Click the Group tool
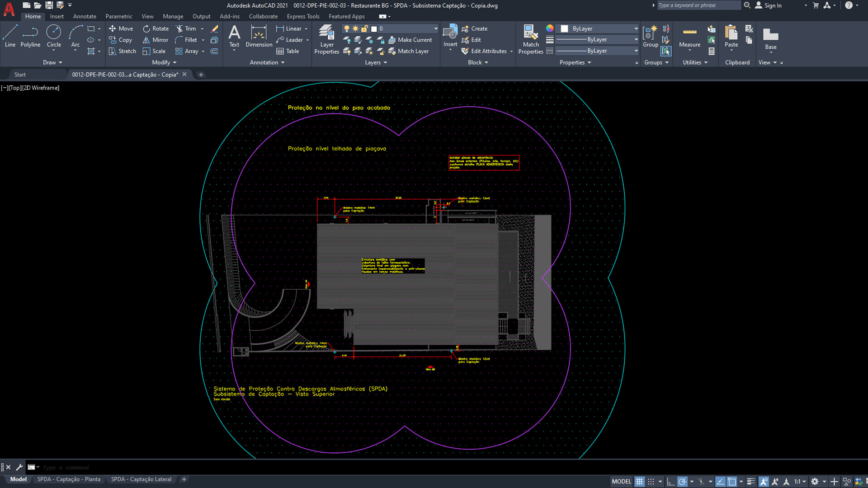Image resolution: width=868 pixels, height=488 pixels. pyautogui.click(x=651, y=36)
